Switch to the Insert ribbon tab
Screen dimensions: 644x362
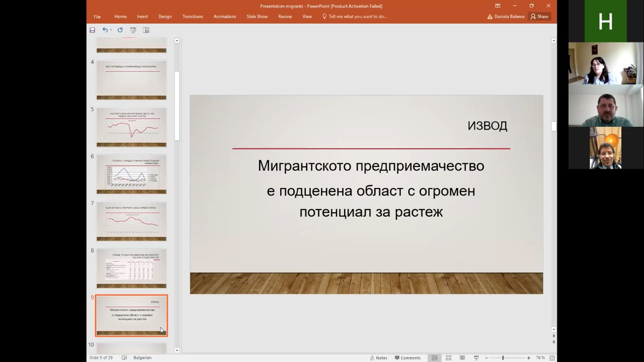(x=142, y=16)
